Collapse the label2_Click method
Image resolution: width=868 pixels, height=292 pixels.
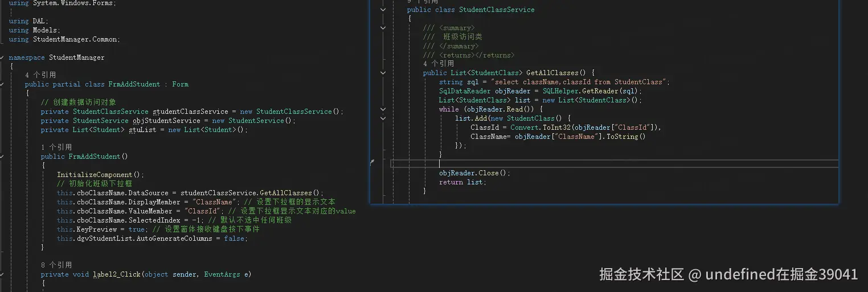point(2,274)
